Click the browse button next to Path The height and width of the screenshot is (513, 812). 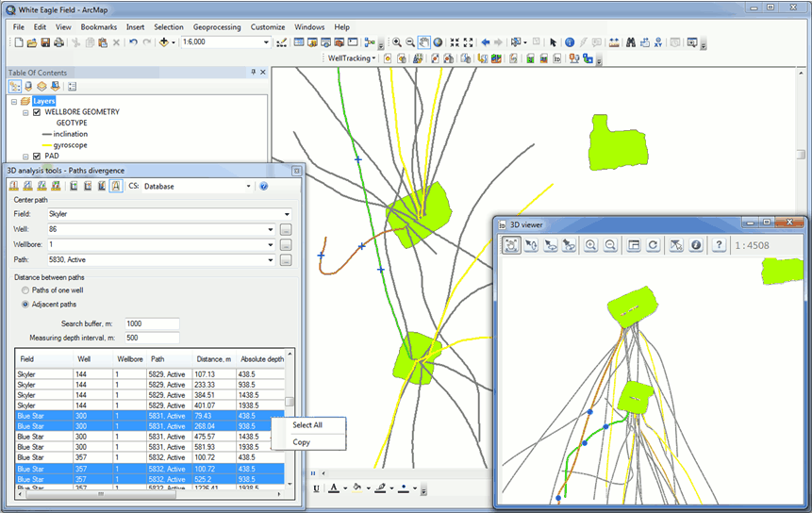286,260
